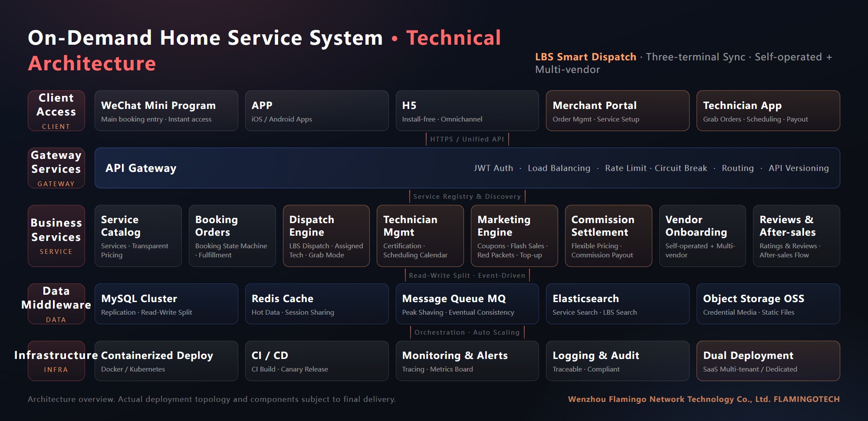
Task: Click Rate Limit · Circuit Break text
Action: (x=656, y=168)
